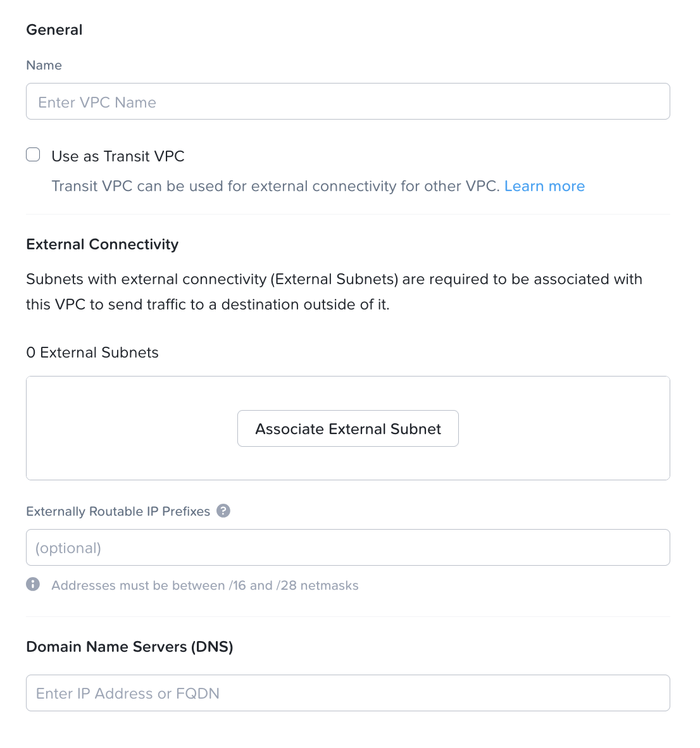Viewport: 700px width, 748px height.
Task: Click the 'Addresses must be between /16 and /28' hint
Action: (204, 585)
